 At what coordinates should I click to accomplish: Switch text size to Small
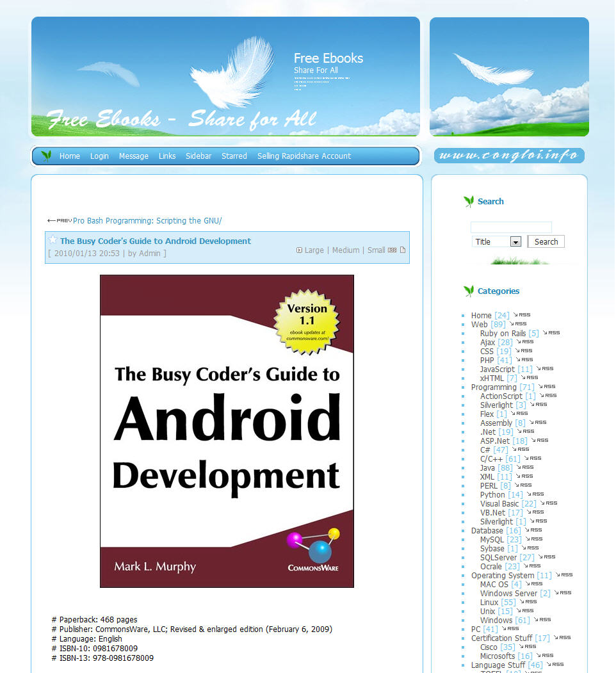click(376, 250)
